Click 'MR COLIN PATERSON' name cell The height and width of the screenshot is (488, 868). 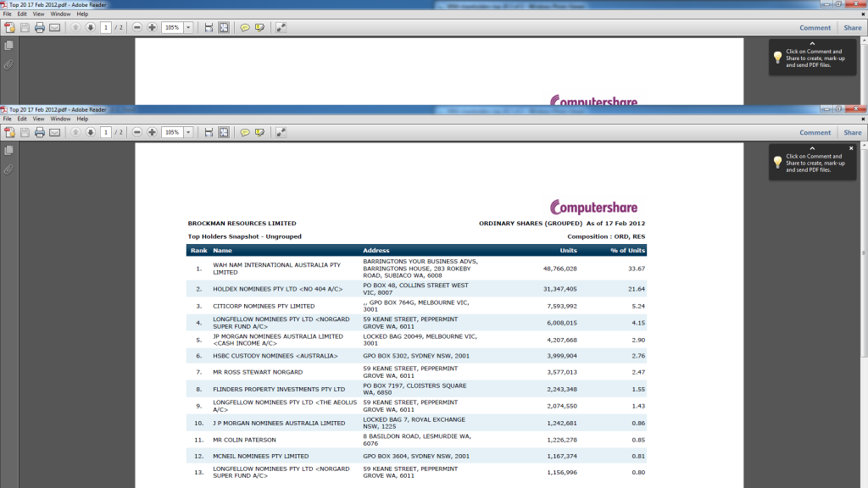(244, 440)
